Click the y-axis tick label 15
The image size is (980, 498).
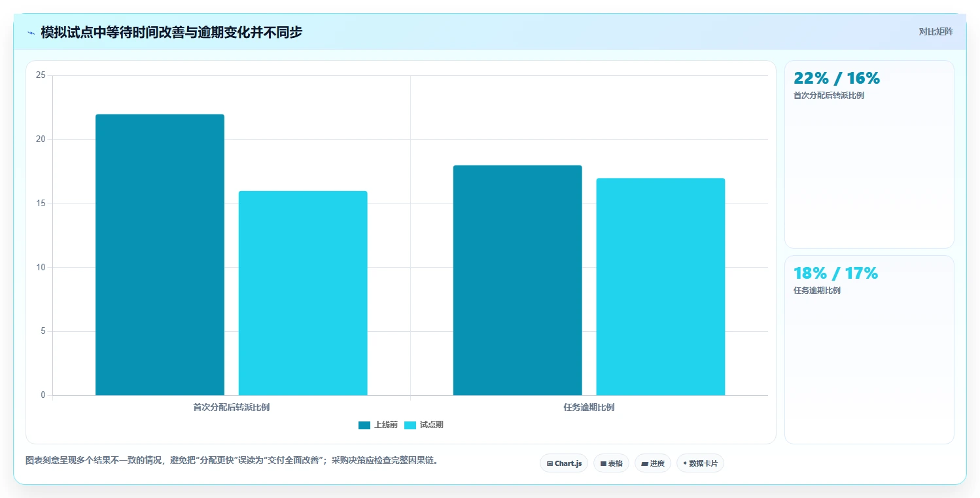click(41, 204)
